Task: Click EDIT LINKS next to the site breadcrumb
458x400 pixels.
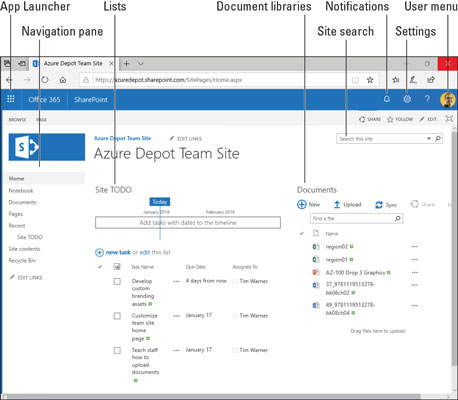Action: tap(185, 139)
